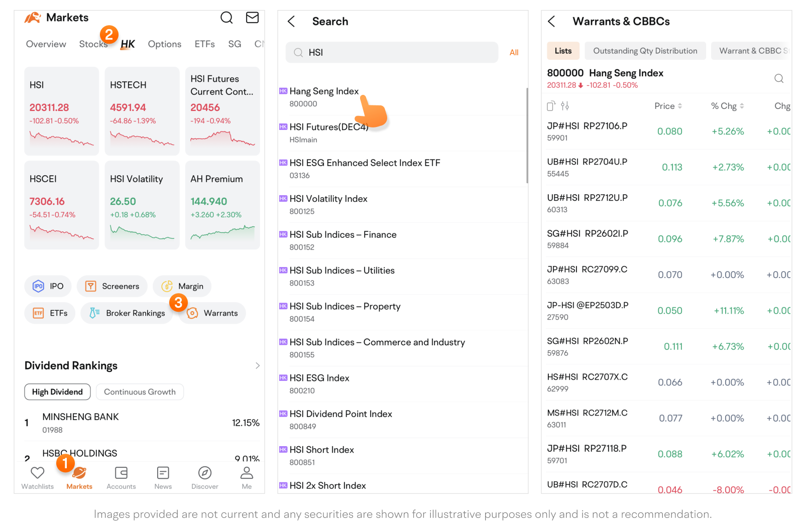The image size is (806, 532).
Task: Select HSI Sub Indices – Property result
Action: click(402, 312)
